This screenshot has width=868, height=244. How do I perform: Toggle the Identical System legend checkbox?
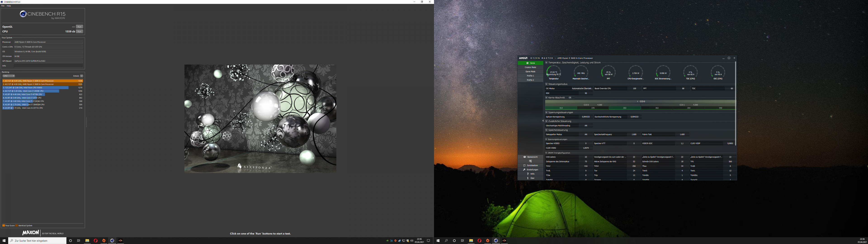pos(17,225)
